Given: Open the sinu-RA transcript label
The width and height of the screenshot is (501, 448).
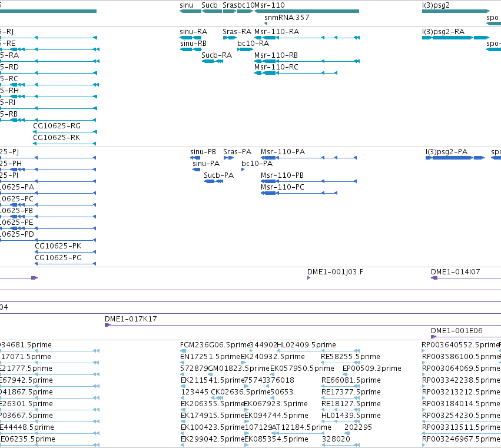Looking at the screenshot, I should 193,32.
